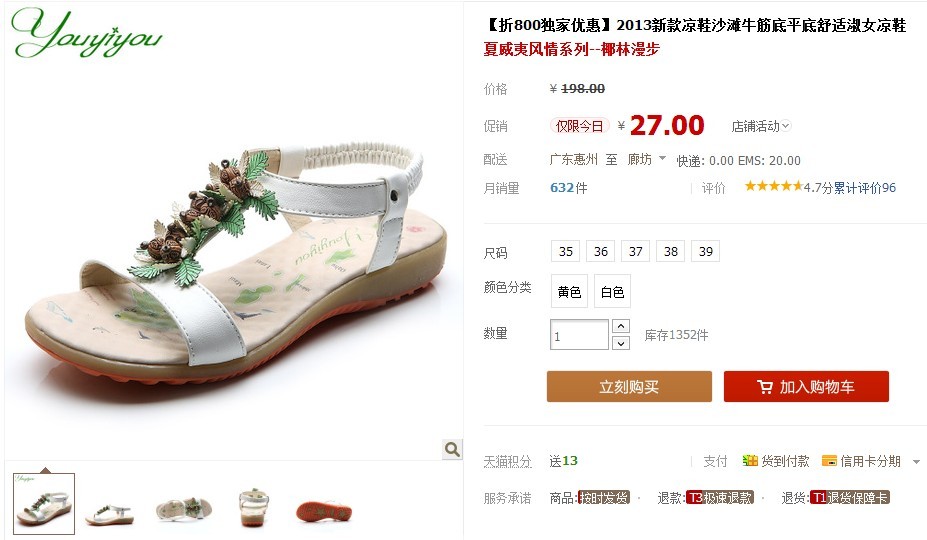Click the 立刻购买 buy now button

pos(629,386)
